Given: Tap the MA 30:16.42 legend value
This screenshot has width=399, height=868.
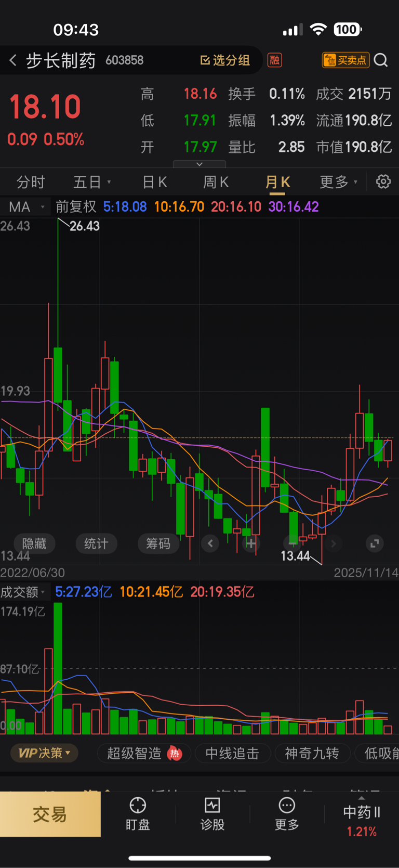Looking at the screenshot, I should tap(294, 207).
